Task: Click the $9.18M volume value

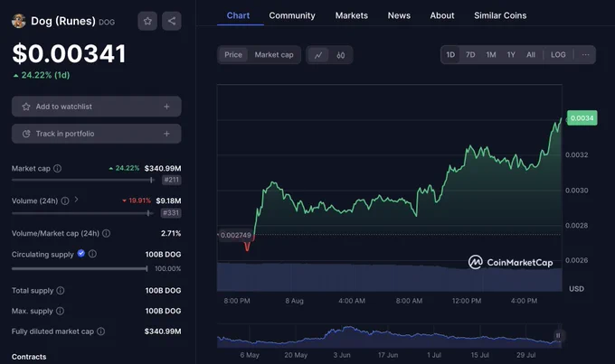Action: pyautogui.click(x=168, y=201)
